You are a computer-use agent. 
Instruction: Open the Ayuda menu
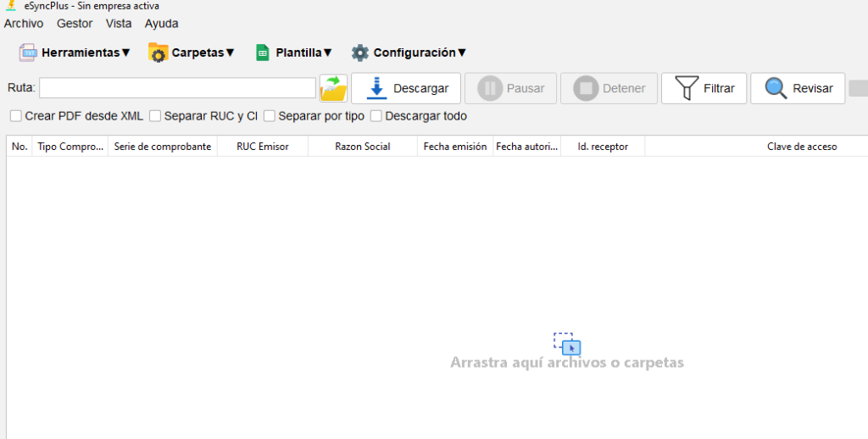click(x=161, y=24)
